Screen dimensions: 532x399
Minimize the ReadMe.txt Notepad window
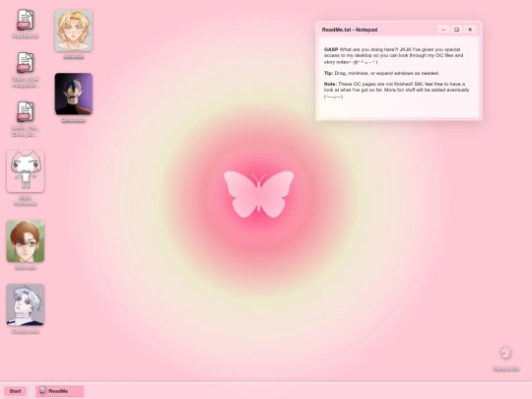tap(443, 30)
